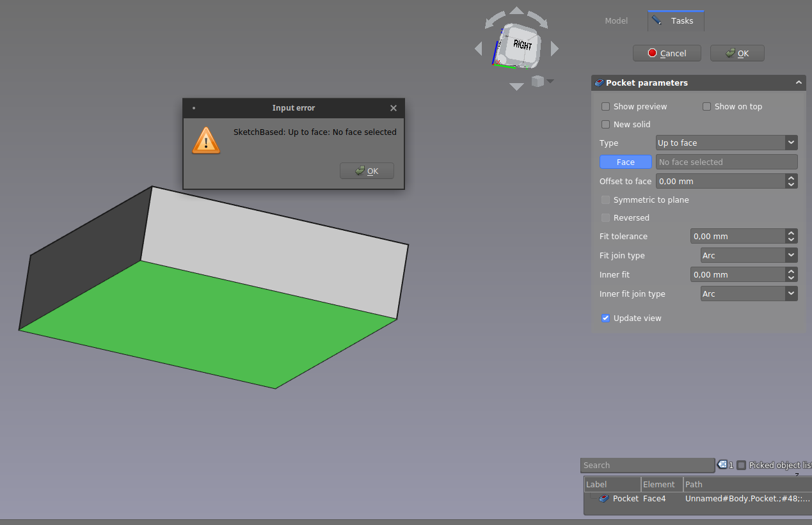Enable the Symmetric to plane checkbox
The width and height of the screenshot is (812, 525).
pos(605,200)
